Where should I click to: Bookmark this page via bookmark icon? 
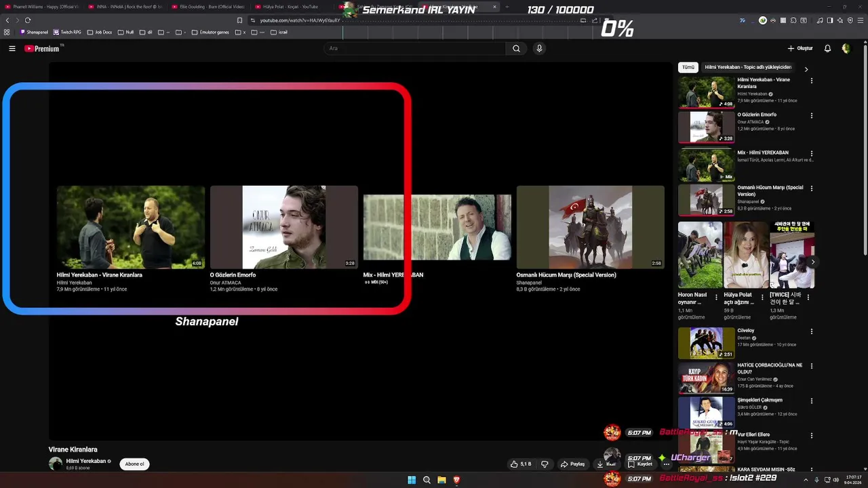tap(239, 20)
